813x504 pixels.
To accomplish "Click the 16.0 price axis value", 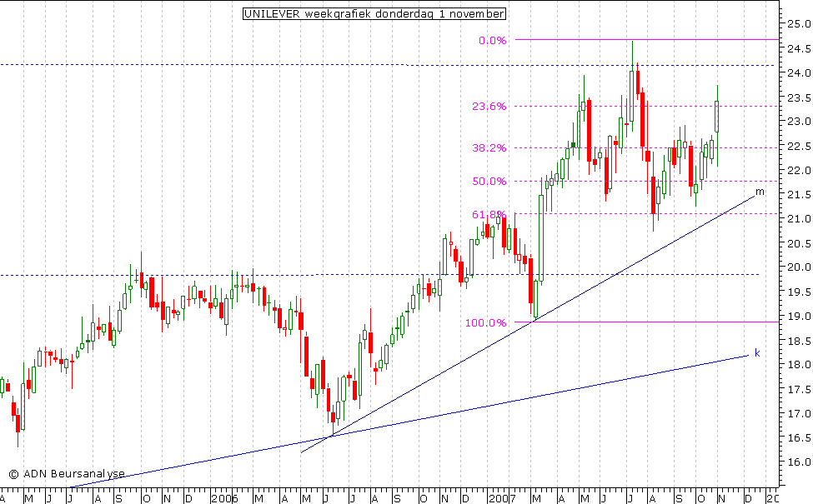I will tap(799, 462).
